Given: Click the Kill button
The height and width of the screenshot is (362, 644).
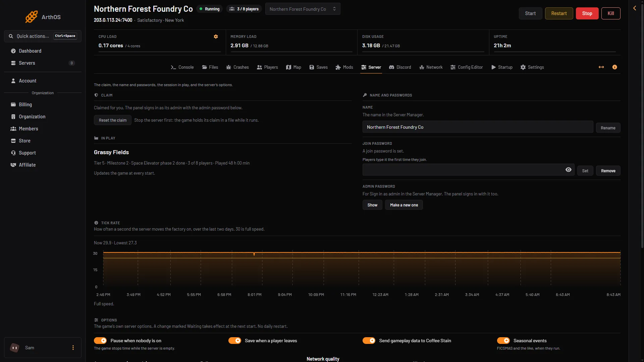Looking at the screenshot, I should pyautogui.click(x=611, y=13).
